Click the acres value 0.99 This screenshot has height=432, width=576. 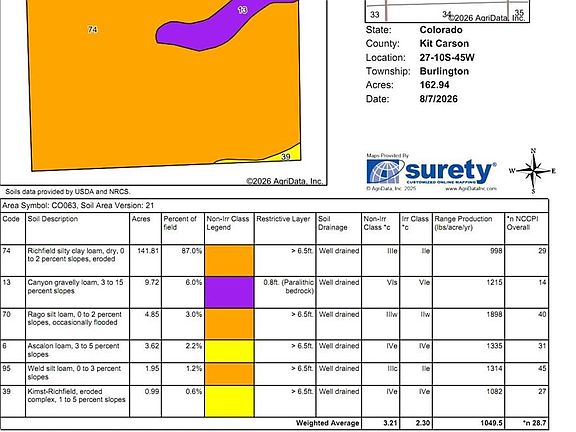(x=152, y=391)
